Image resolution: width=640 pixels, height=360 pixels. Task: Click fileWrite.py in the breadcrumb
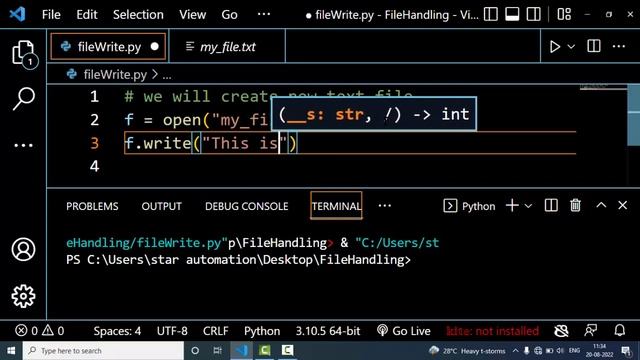tap(115, 75)
